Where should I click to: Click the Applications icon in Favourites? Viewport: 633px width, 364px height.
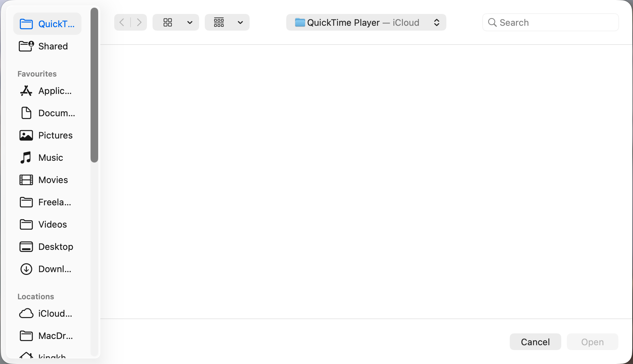tap(26, 91)
